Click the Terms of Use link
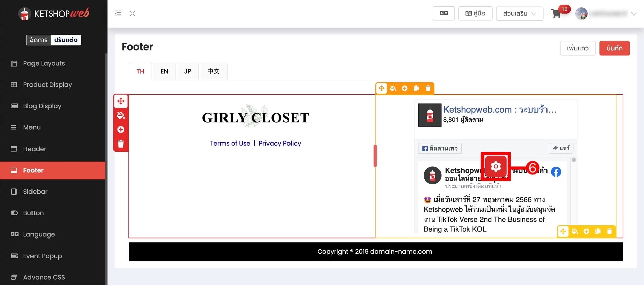This screenshot has width=644, height=285. point(230,143)
